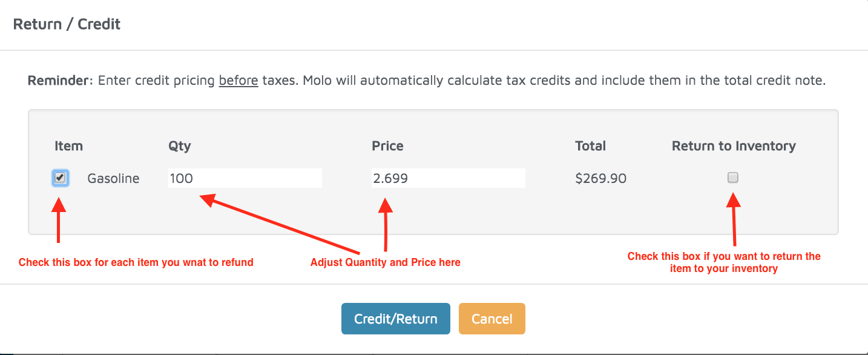
Task: Select the Price field showing 2.699
Action: pyautogui.click(x=448, y=177)
